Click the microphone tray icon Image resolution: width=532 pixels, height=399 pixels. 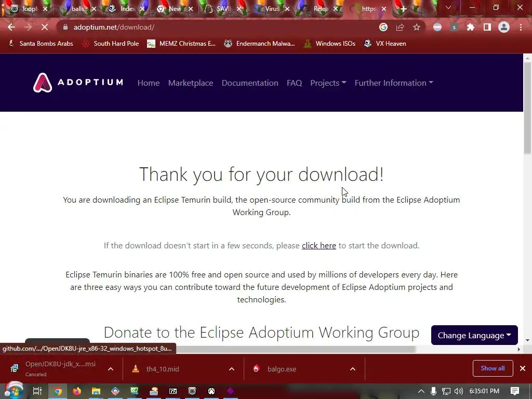point(433,391)
